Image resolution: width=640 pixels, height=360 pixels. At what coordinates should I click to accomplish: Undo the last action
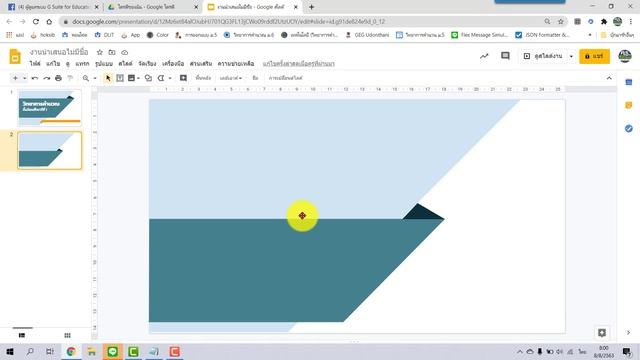(35, 78)
